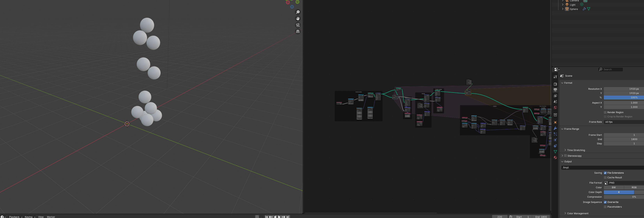644x218 pixels.
Task: Open the Output properties tab
Action: click(555, 90)
